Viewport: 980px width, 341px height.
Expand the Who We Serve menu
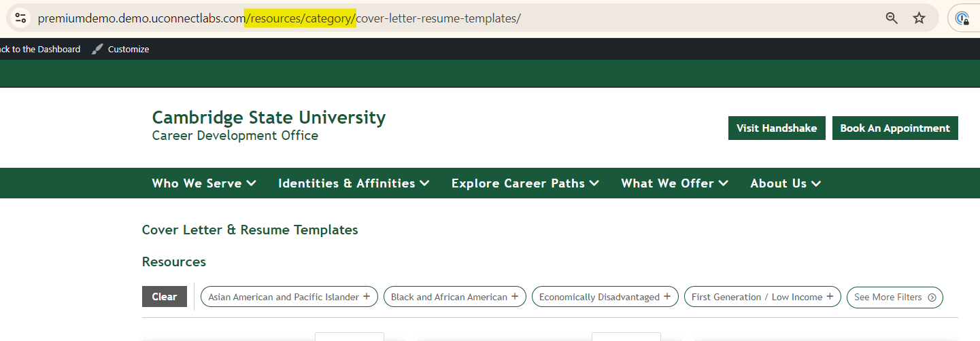coord(204,183)
